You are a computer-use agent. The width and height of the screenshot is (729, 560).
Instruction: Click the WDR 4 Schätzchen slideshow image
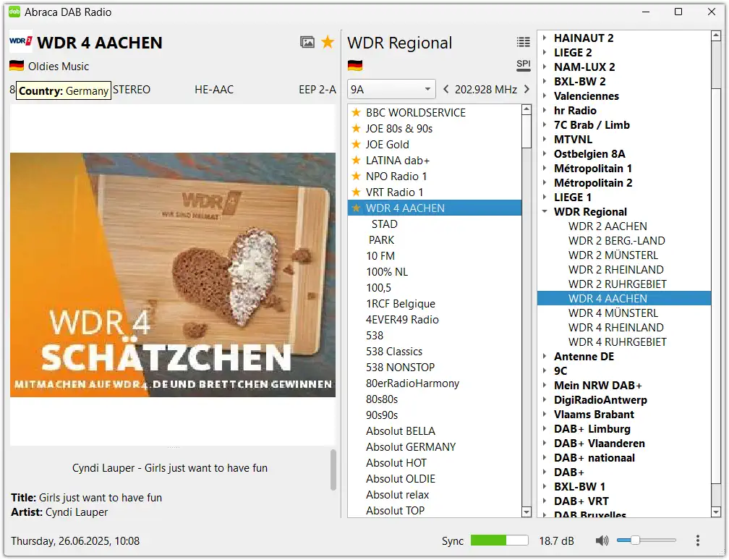[172, 274]
